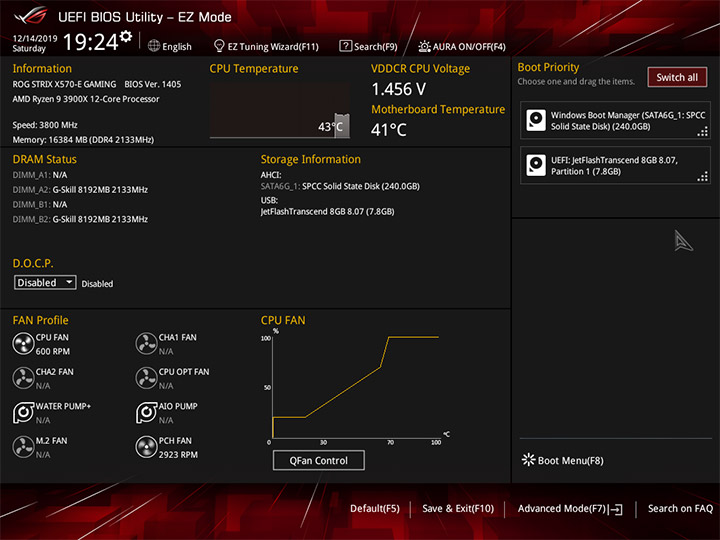
Task: Click AMD Ryzen 9 3900X processor text
Action: (86, 99)
